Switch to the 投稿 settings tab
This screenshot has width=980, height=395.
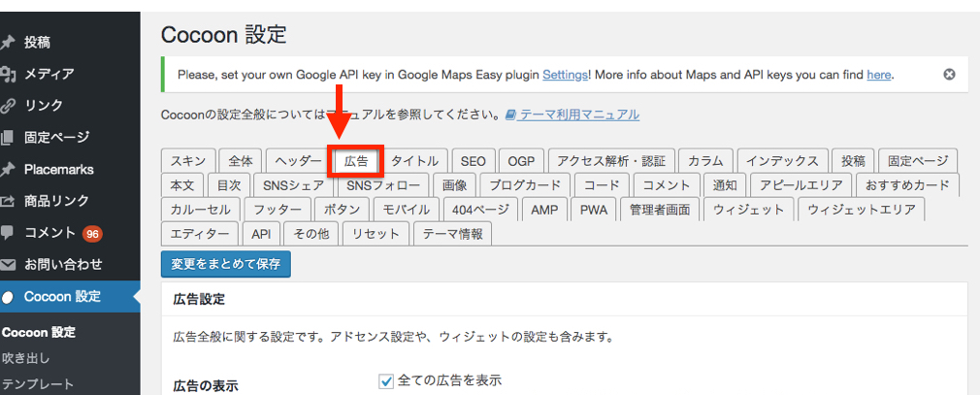[853, 161]
